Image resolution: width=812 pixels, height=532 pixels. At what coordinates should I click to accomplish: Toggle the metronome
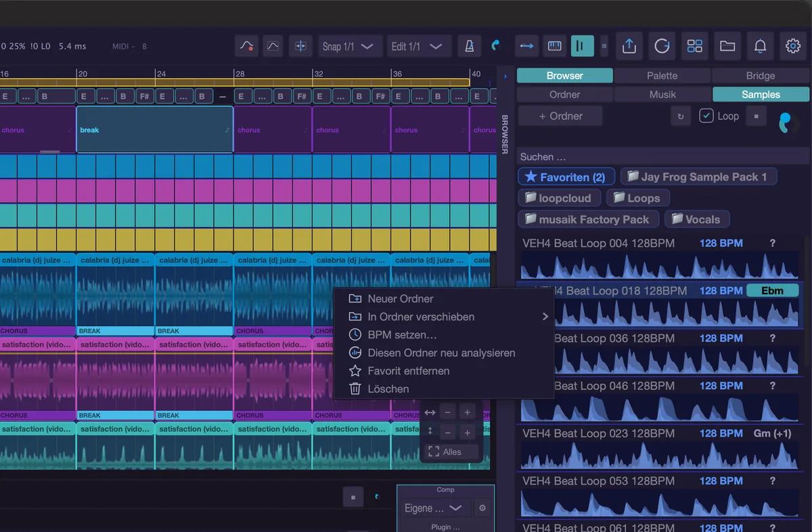pos(468,46)
